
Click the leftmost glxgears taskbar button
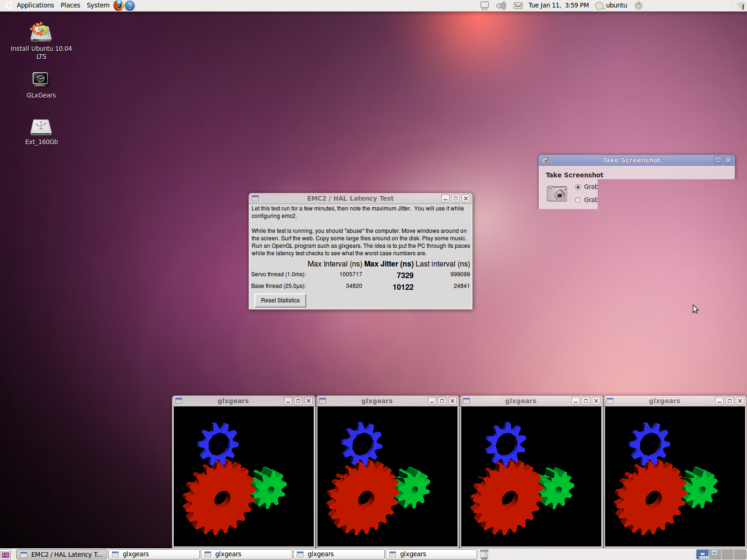154,554
